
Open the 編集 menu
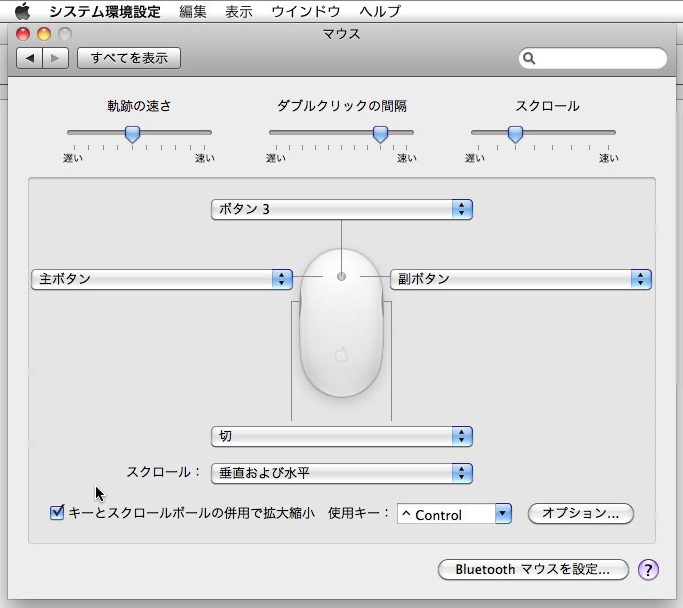193,11
